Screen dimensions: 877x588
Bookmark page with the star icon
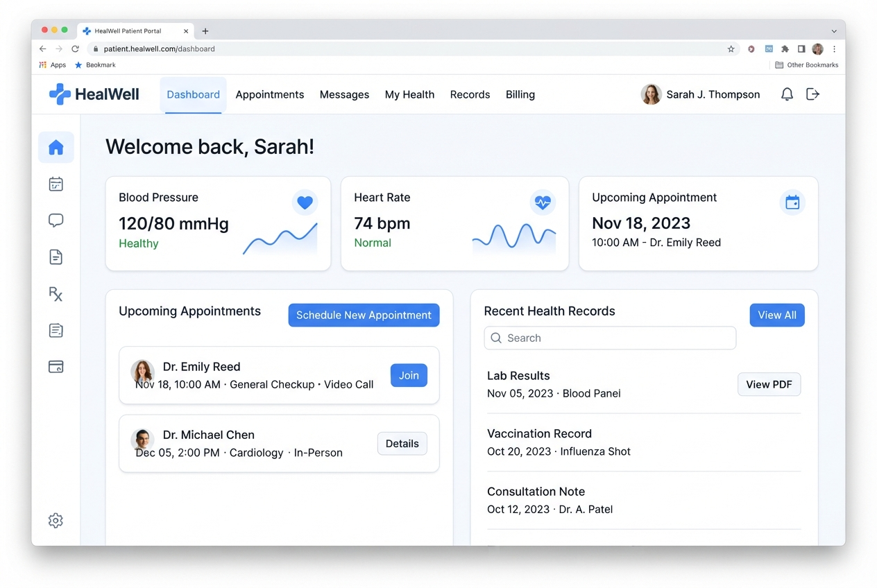(x=731, y=49)
